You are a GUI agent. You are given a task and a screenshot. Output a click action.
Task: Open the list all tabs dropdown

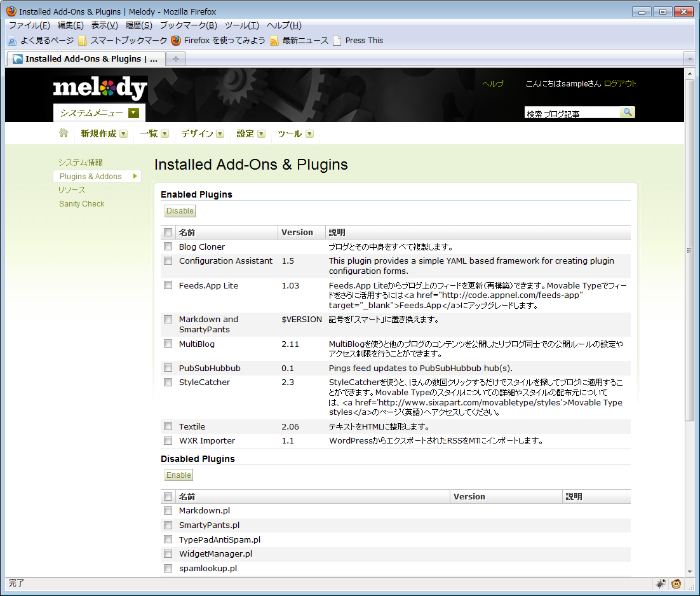tap(690, 59)
